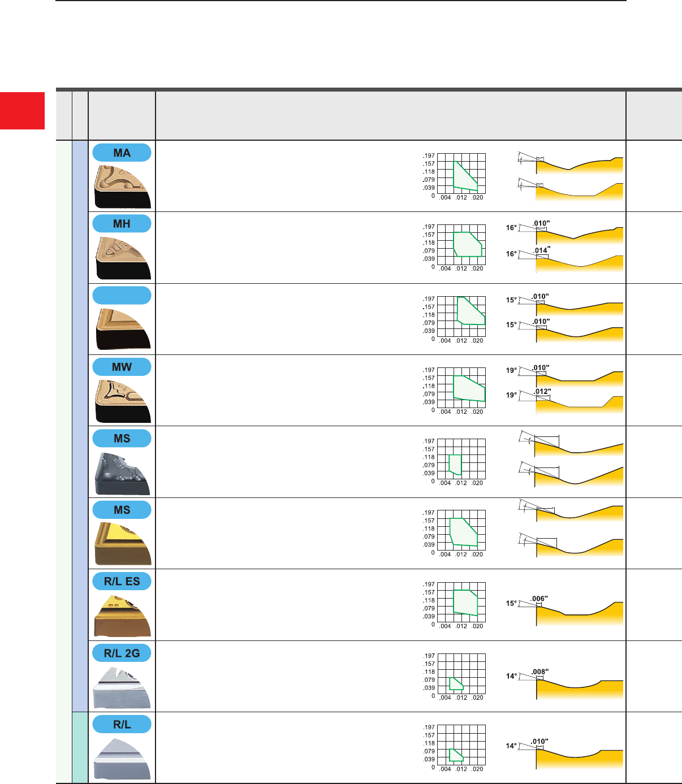Image resolution: width=682 pixels, height=784 pixels.
Task: Click the MA blue label
Action: pyautogui.click(x=122, y=153)
